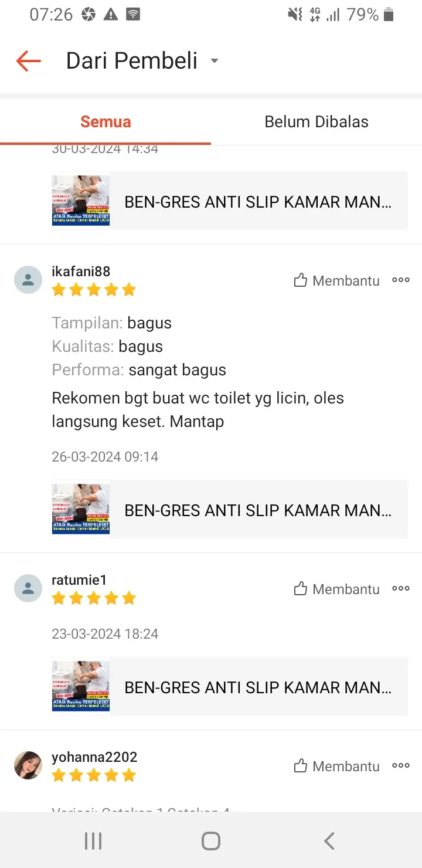
Task: Tap ikafani88's profile avatar
Action: coord(28,280)
